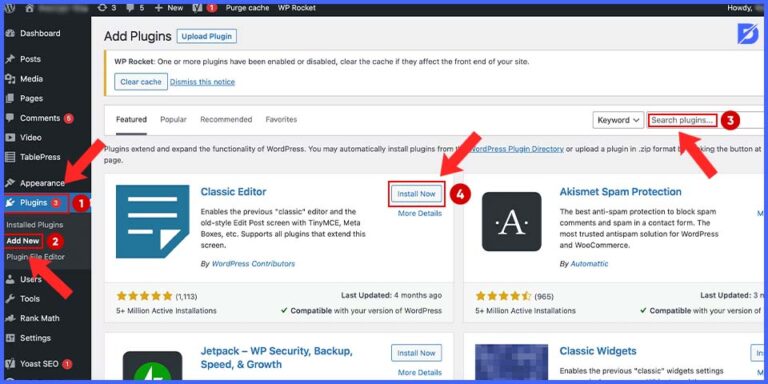The height and width of the screenshot is (384, 768).
Task: Switch to the Favorites tab
Action: [x=281, y=120]
